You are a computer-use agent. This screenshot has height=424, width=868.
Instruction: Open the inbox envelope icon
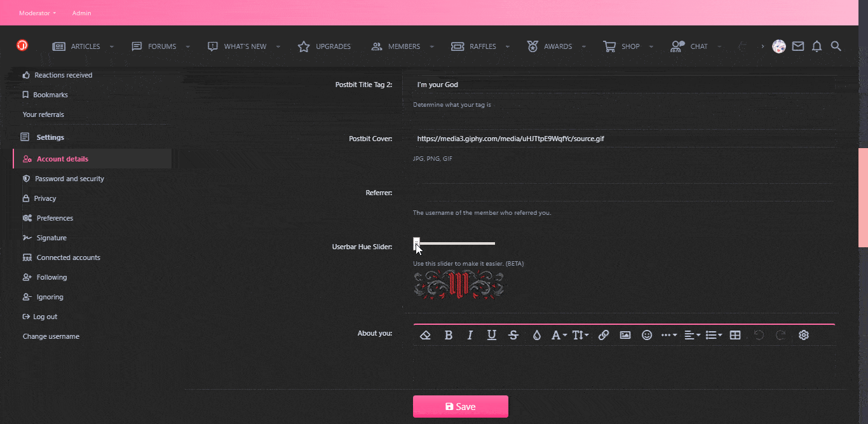tap(798, 46)
